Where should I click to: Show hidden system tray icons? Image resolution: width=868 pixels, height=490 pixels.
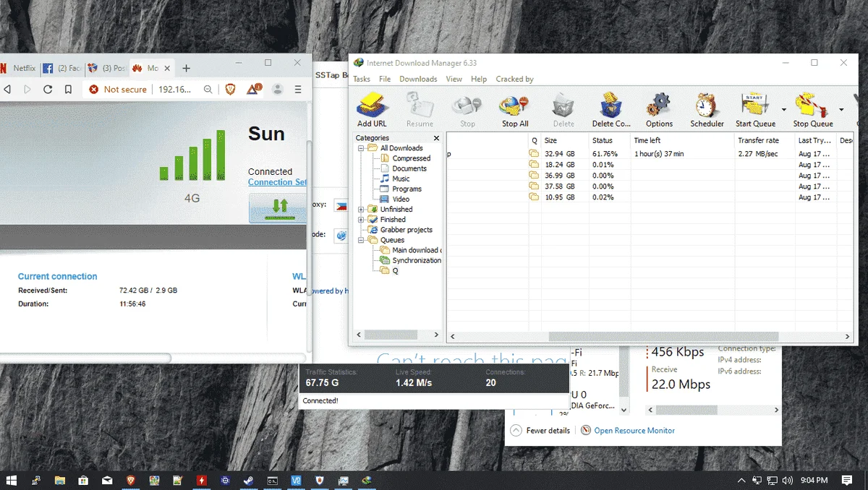pyautogui.click(x=741, y=480)
